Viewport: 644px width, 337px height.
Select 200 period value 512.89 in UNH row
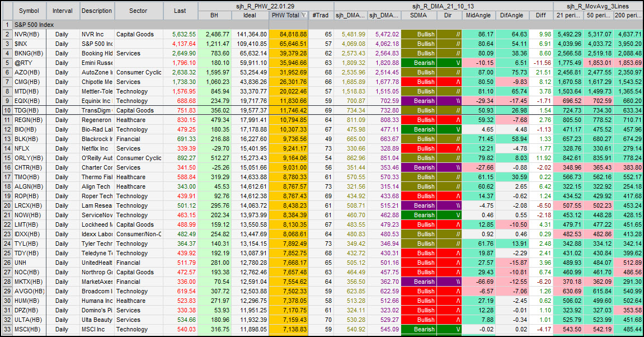point(628,263)
